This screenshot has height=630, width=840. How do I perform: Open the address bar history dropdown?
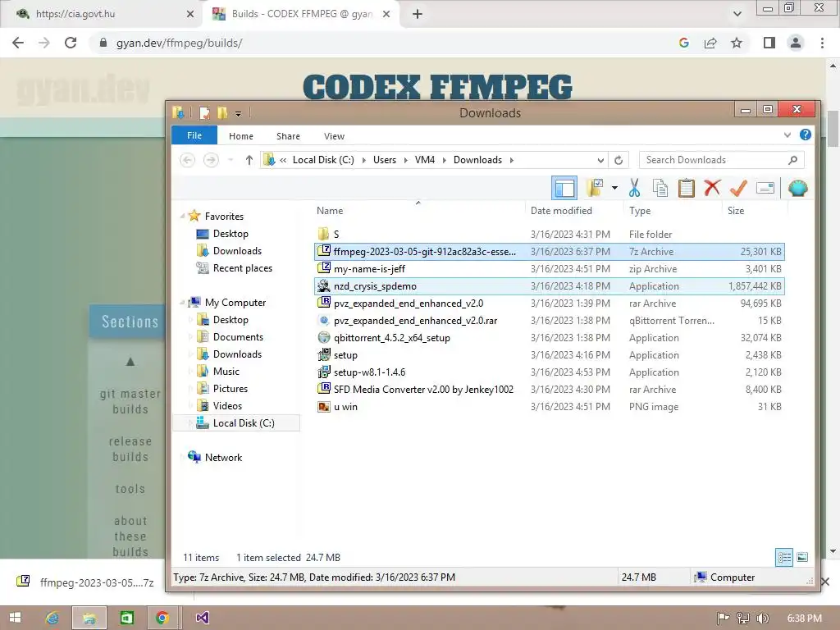(x=600, y=160)
